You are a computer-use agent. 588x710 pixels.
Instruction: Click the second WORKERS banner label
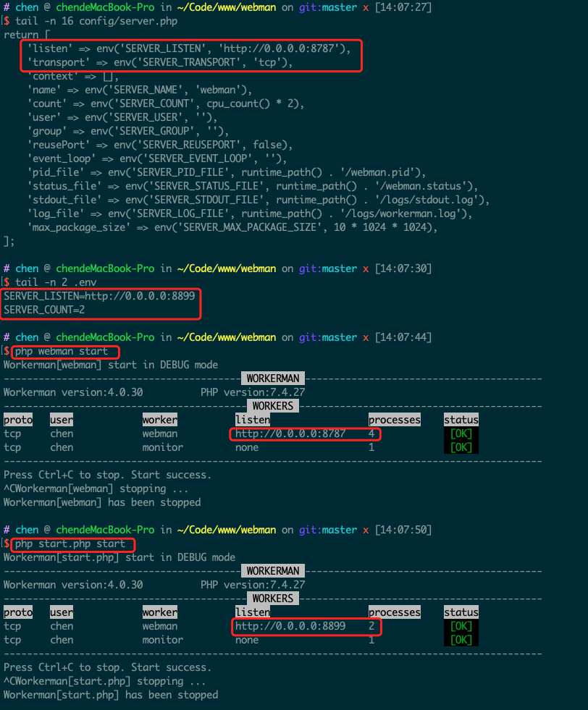click(273, 599)
